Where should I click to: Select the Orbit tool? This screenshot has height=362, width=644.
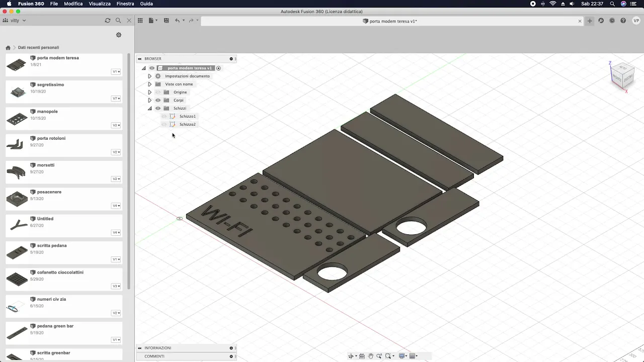[x=352, y=356]
